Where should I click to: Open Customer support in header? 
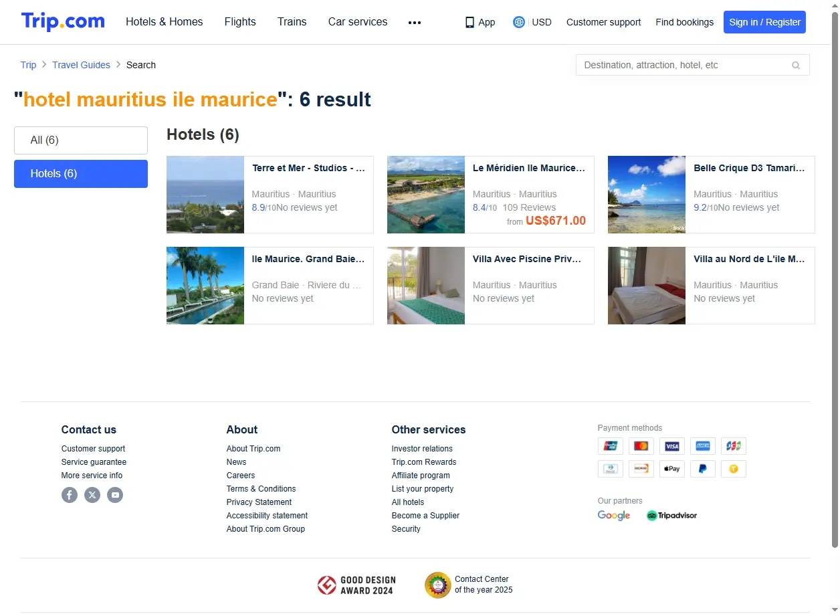point(603,22)
